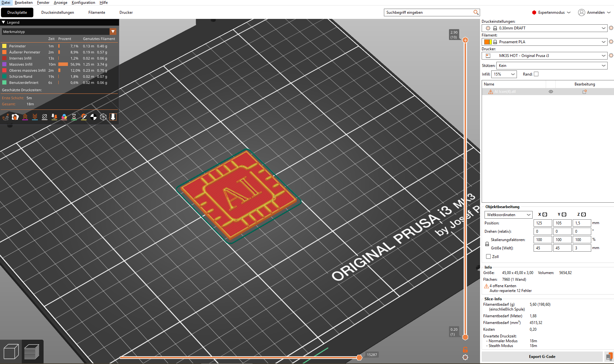Image resolution: width=614 pixels, height=364 pixels.
Task: Open Anmelden account dropdown
Action: [x=594, y=12]
